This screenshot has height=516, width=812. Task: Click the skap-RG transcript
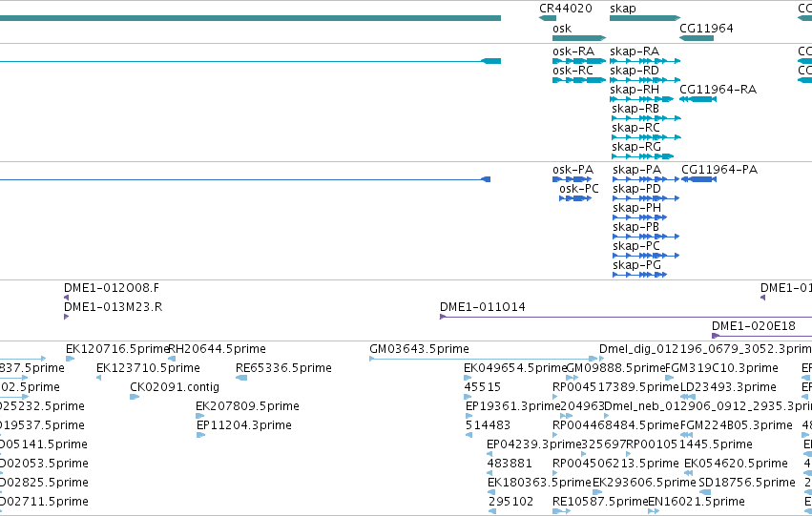[643, 156]
